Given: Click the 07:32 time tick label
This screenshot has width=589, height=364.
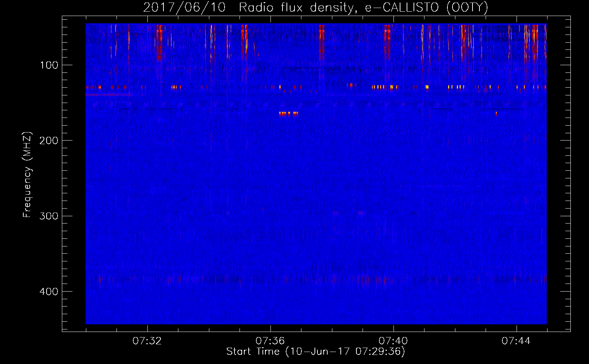Looking at the screenshot, I should [x=147, y=341].
